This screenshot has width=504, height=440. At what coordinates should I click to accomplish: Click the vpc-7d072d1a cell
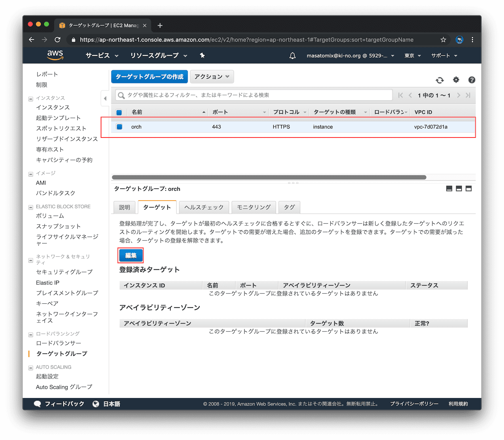tap(431, 127)
